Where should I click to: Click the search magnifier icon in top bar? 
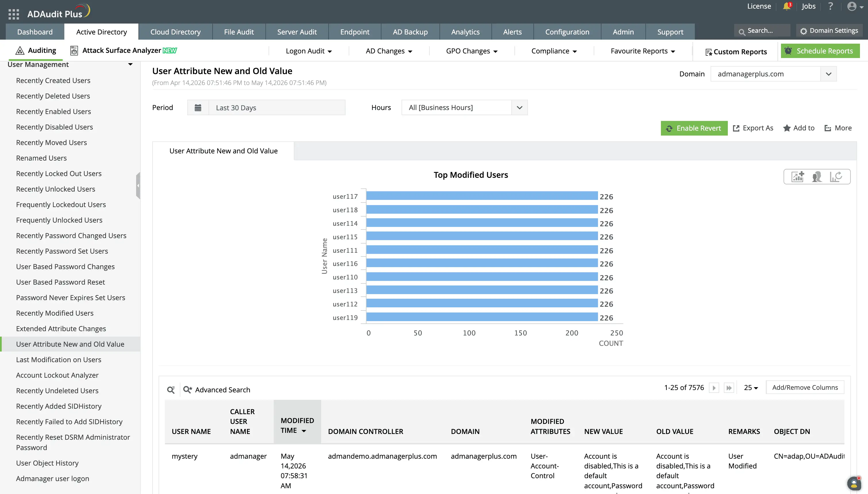coord(742,32)
